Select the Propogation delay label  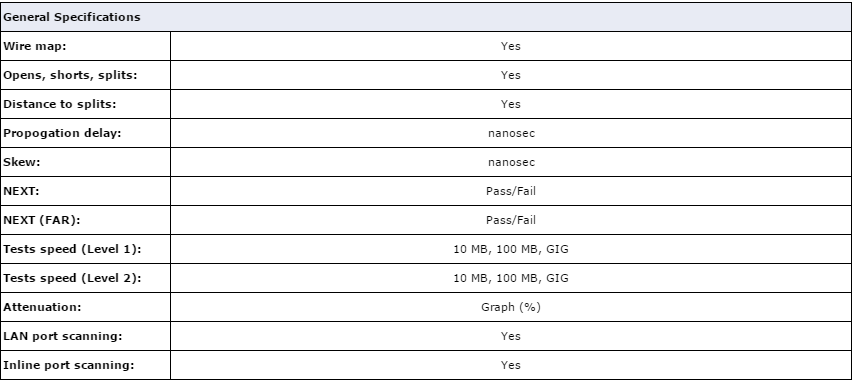62,133
